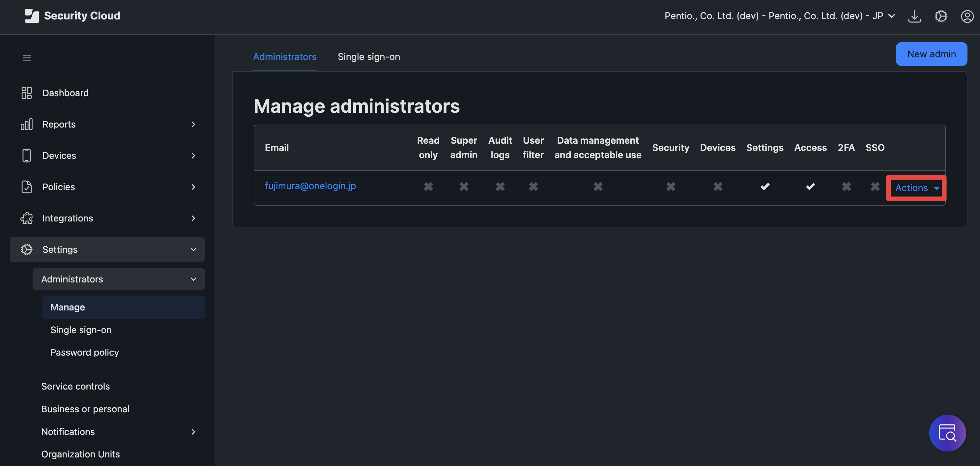Open the Dashboard page
980x466 pixels.
coord(66,93)
